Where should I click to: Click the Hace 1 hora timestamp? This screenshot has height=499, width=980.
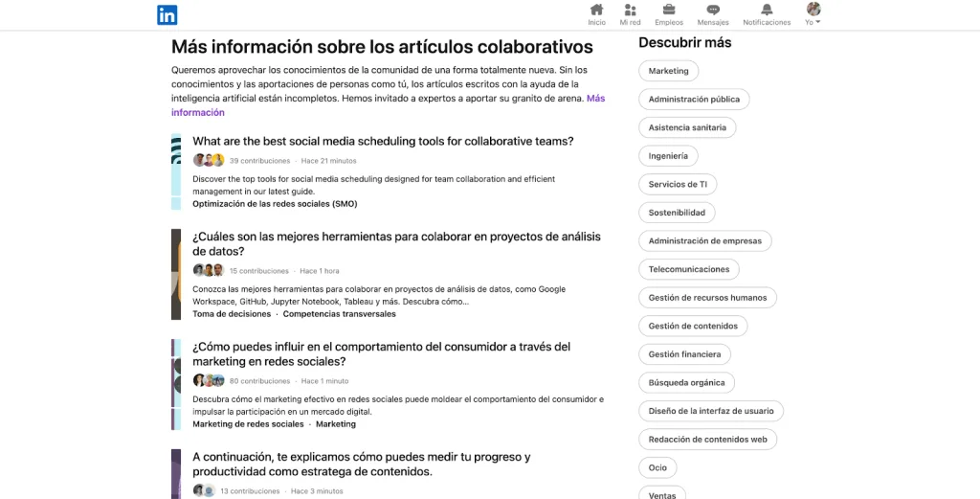[x=320, y=271]
